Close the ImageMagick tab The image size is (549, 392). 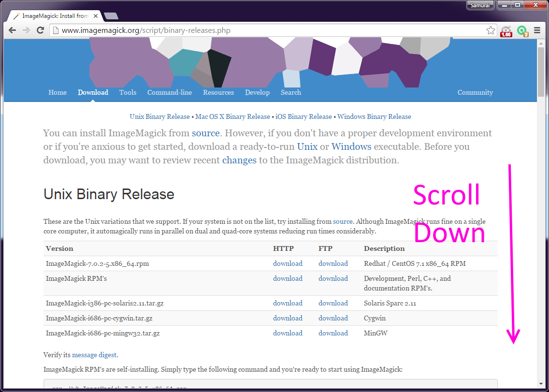[x=96, y=16]
